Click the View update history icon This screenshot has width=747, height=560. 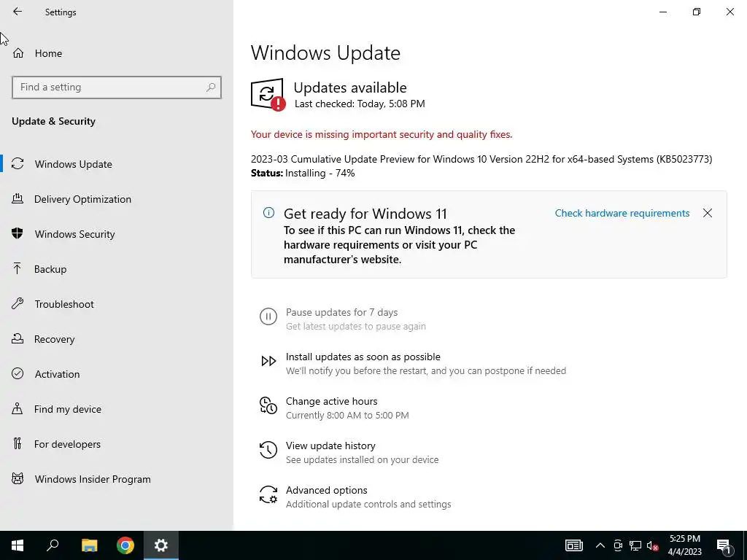(268, 450)
